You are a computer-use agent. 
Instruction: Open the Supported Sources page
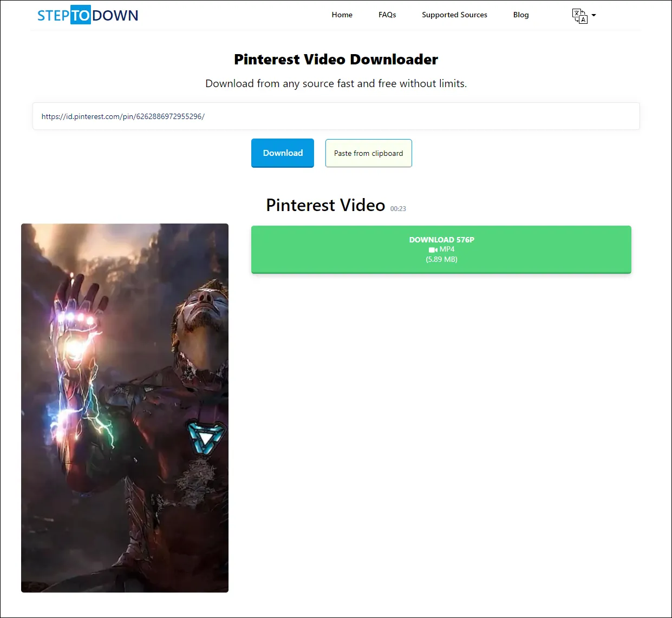click(454, 15)
